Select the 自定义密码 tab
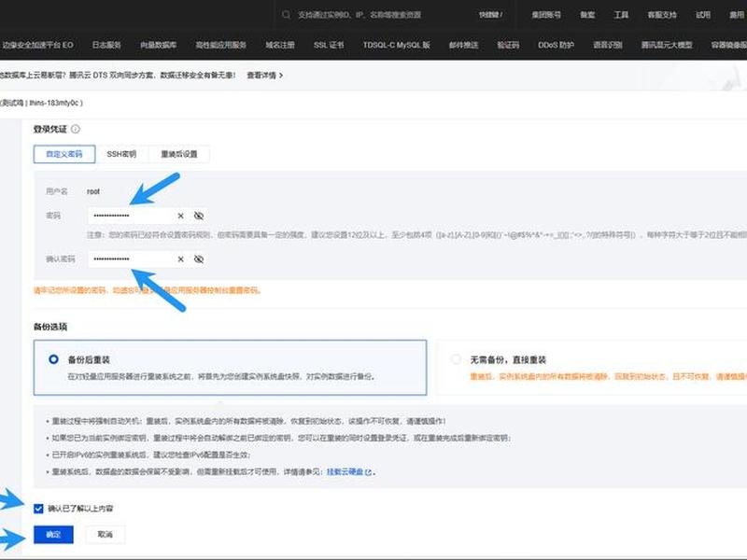747x560 pixels. coord(64,154)
